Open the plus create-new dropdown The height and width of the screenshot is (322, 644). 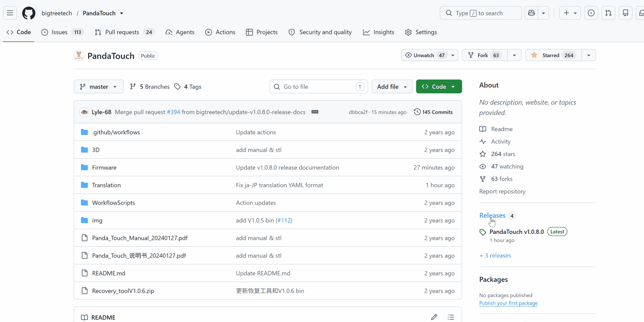pos(571,13)
